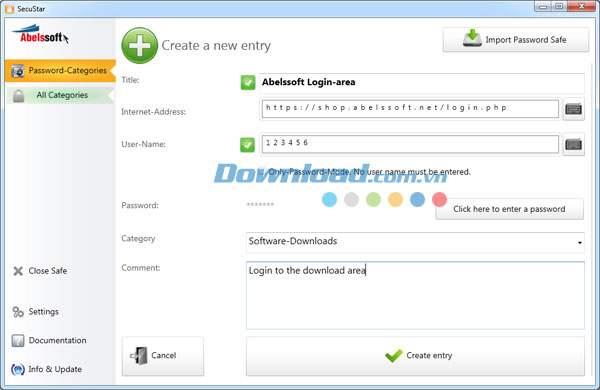Open the Category dropdown Software-Downloads
600x390 pixels.
(x=415, y=242)
